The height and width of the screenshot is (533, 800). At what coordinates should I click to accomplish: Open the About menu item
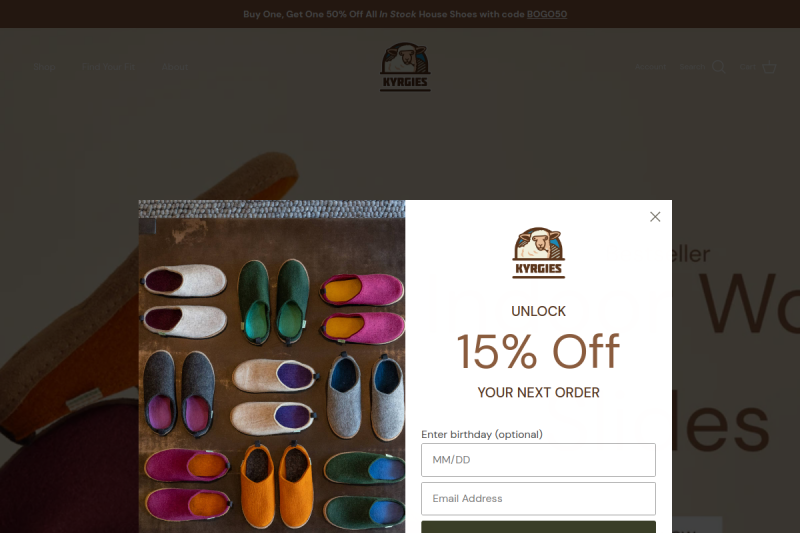(x=174, y=67)
